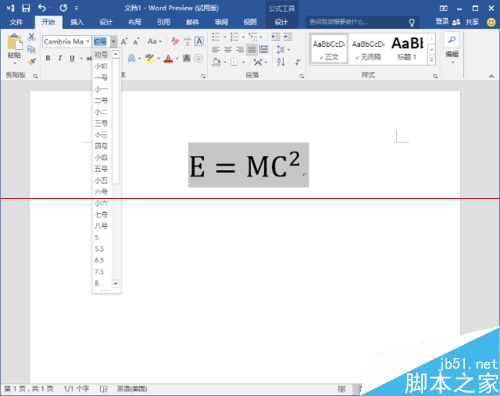Increase font size with the larger A
Viewport: 500px width, 396px height.
point(124,41)
